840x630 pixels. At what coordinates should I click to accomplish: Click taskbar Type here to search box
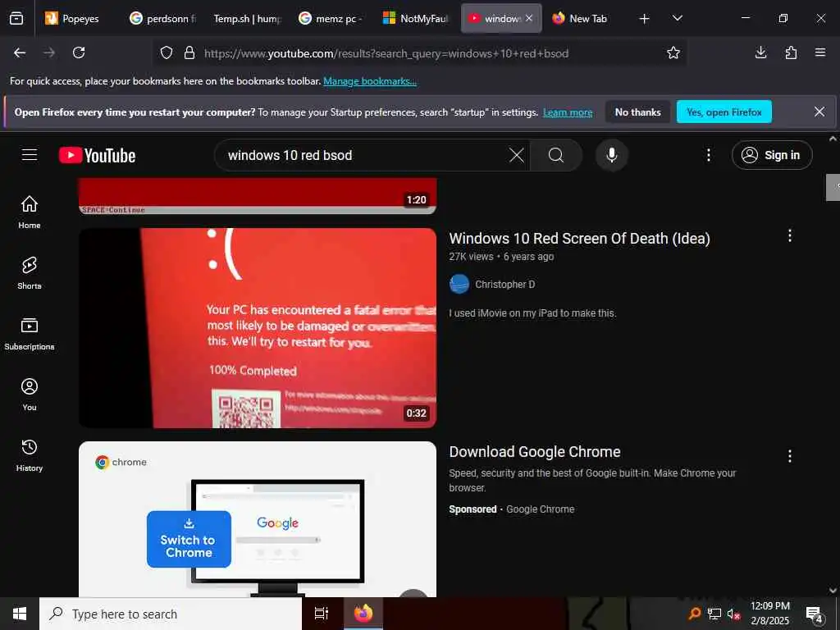pyautogui.click(x=171, y=614)
